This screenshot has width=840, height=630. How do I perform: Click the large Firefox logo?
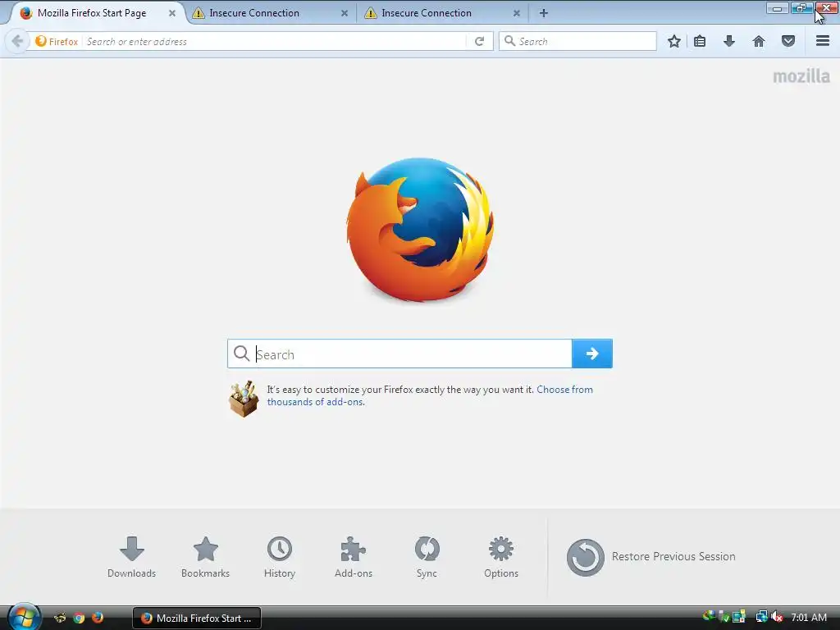pos(420,230)
